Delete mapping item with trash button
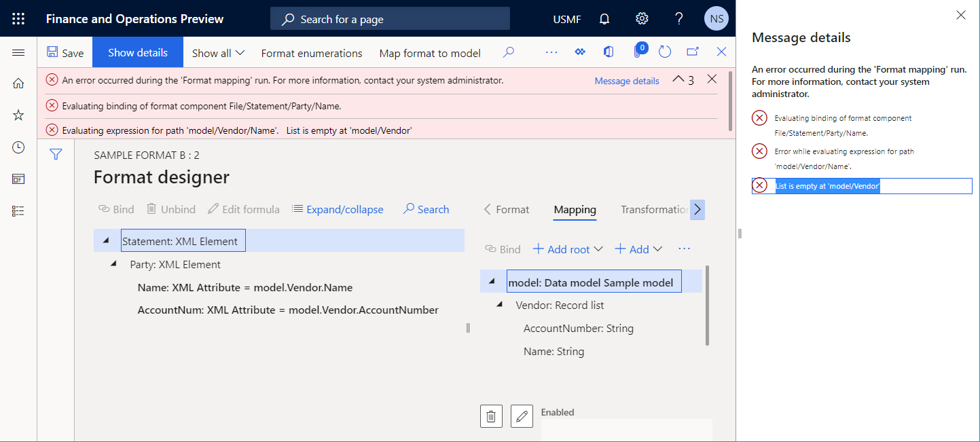The image size is (980, 442). click(491, 416)
